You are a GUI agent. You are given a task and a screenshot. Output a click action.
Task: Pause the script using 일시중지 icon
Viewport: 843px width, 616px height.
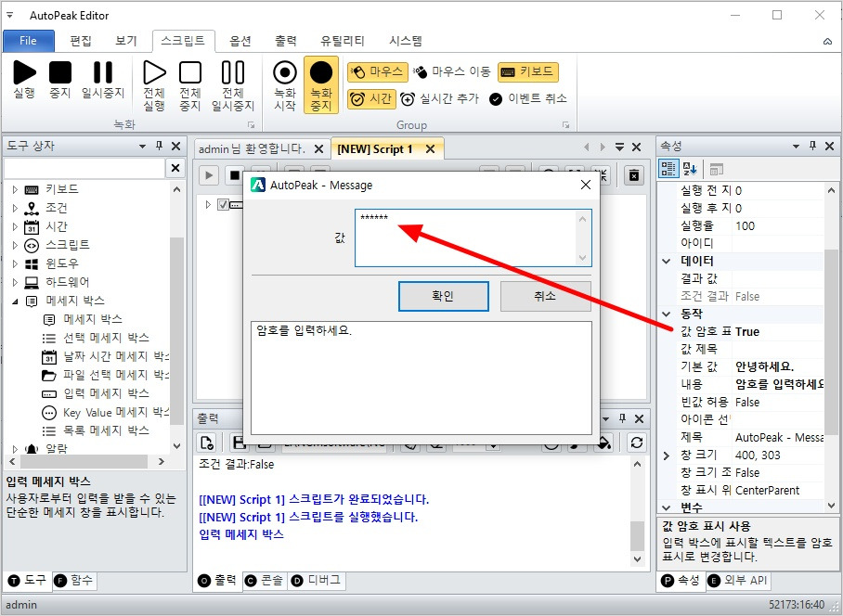pyautogui.click(x=103, y=80)
